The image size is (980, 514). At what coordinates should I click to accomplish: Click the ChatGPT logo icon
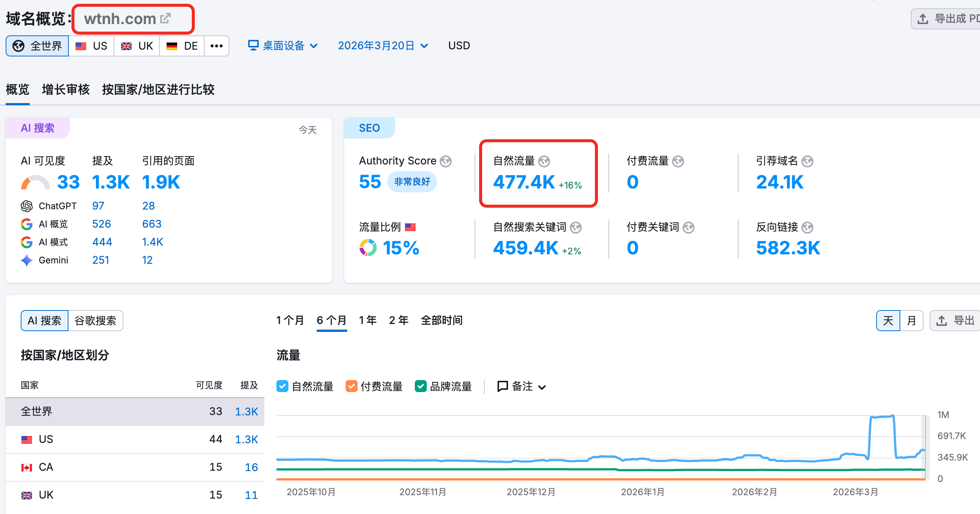coord(27,206)
